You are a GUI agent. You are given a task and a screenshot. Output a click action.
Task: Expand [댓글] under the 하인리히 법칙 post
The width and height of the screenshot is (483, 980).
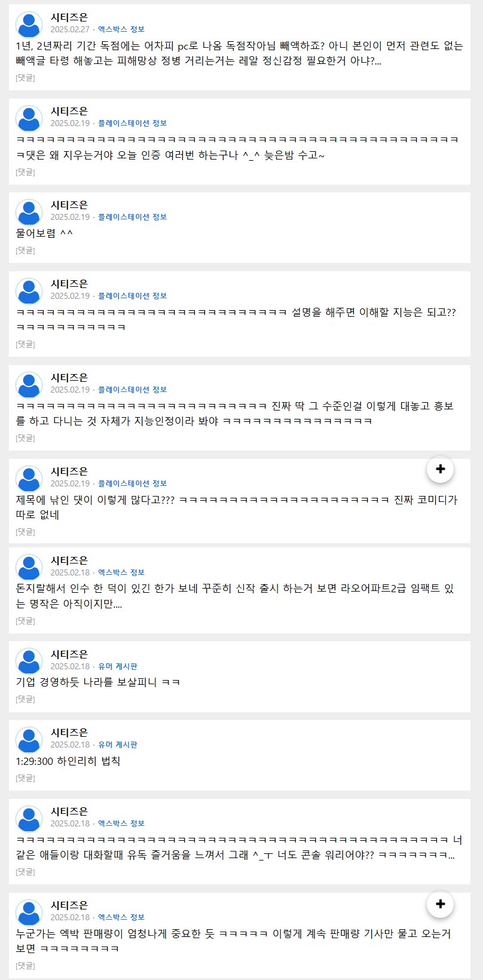pyautogui.click(x=25, y=778)
